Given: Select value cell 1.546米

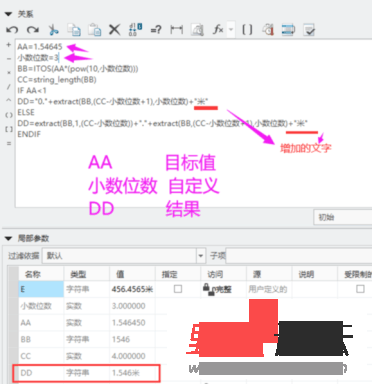Looking at the screenshot, I should (x=132, y=372).
